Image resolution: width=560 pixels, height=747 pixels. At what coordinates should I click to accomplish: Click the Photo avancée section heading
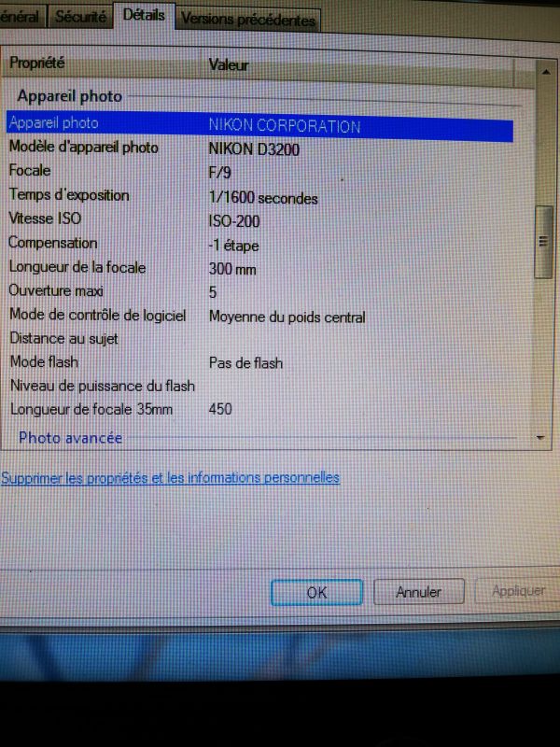tap(71, 438)
